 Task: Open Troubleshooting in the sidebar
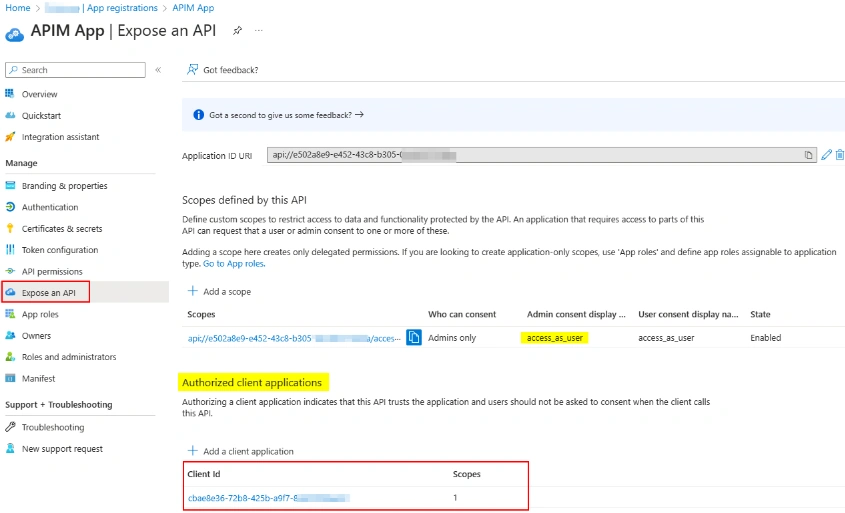click(53, 427)
